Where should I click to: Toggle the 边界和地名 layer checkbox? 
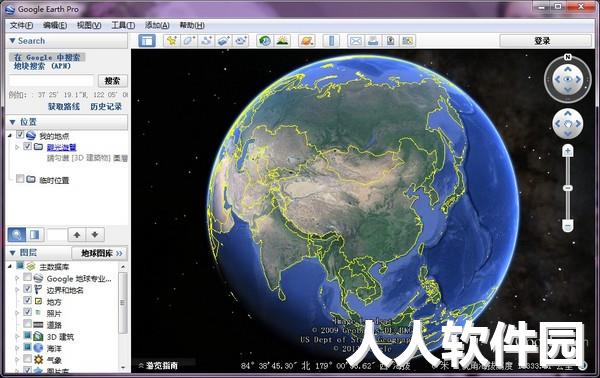click(27, 289)
